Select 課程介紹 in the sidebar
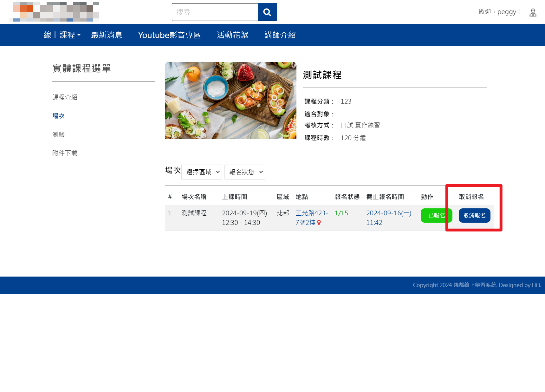This screenshot has width=545, height=392. (65, 97)
